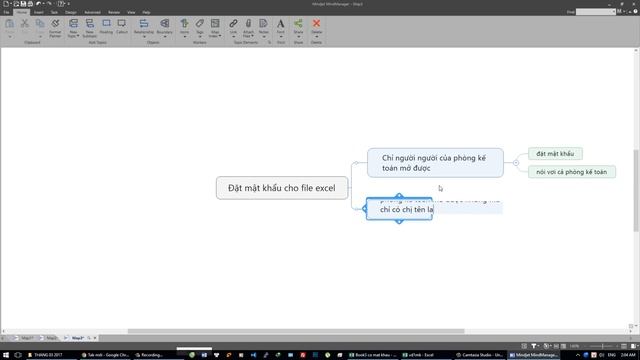Open dropdown arrow under Tags
This screenshot has height=360, width=640.
pyautogui.click(x=200, y=37)
